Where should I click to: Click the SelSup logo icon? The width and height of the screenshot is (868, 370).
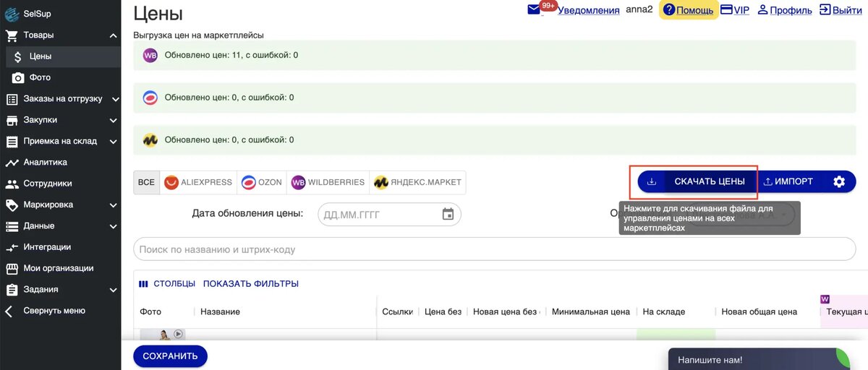click(x=12, y=14)
